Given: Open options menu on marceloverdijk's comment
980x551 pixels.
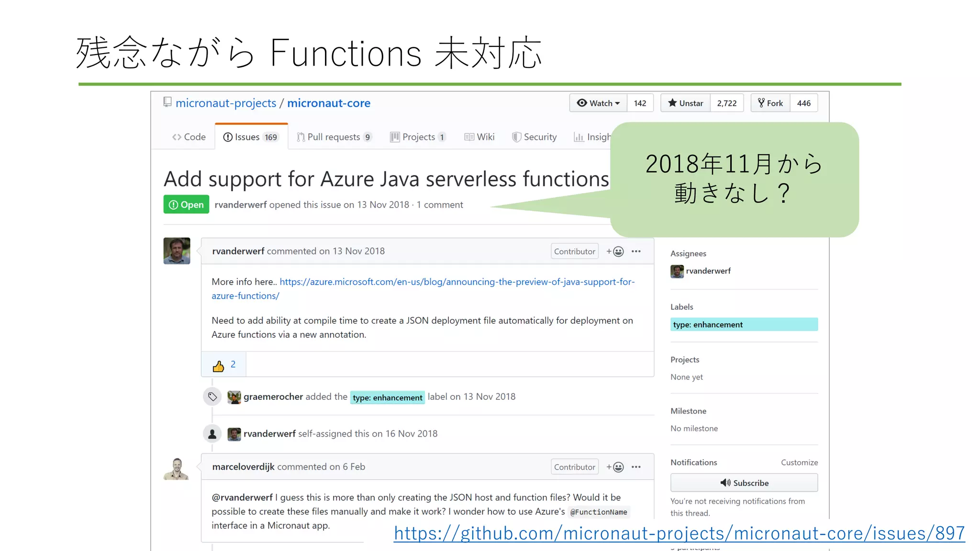Looking at the screenshot, I should pos(636,467).
